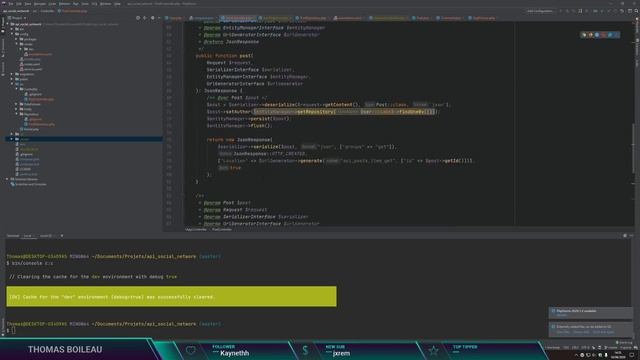This screenshot has height=360, width=640.
Task: Click the Run icon in the toolbar
Action: (561, 11)
